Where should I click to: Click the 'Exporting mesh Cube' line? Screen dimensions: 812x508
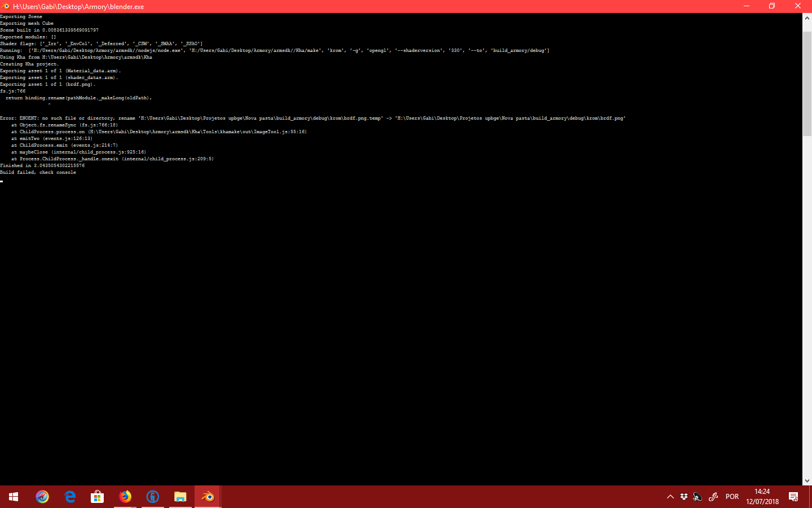27,23
